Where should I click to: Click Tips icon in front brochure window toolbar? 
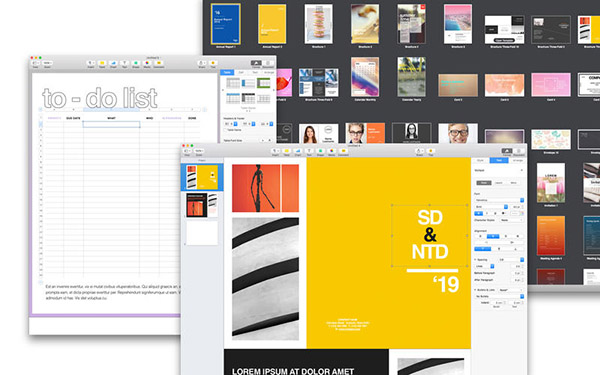(430, 151)
